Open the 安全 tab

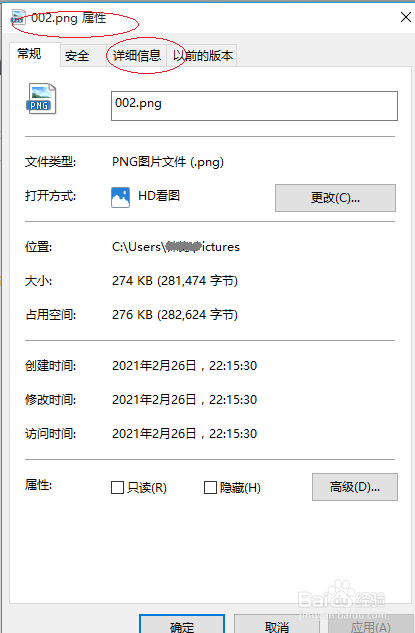[x=77, y=55]
